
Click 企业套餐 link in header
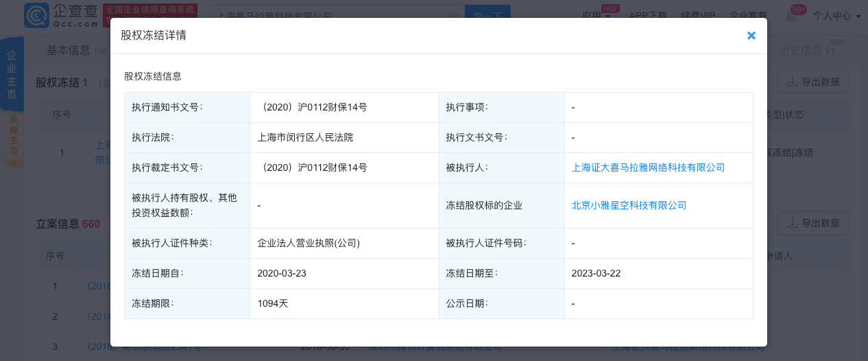(748, 15)
